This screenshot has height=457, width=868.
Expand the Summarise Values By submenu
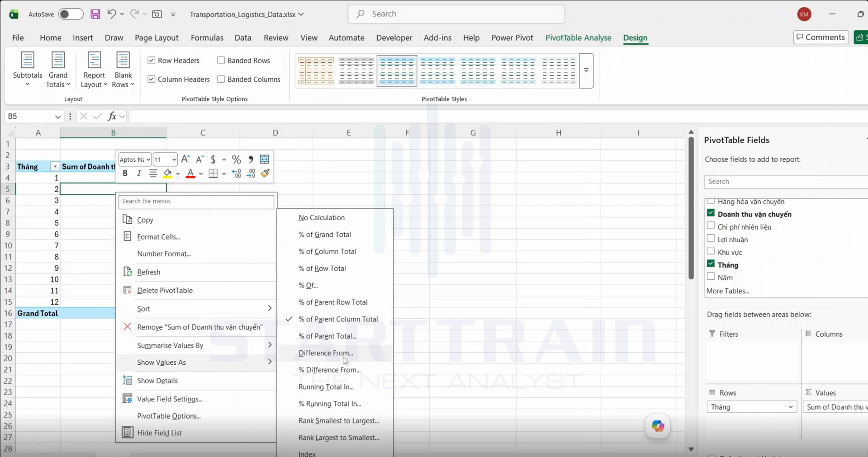(x=197, y=345)
